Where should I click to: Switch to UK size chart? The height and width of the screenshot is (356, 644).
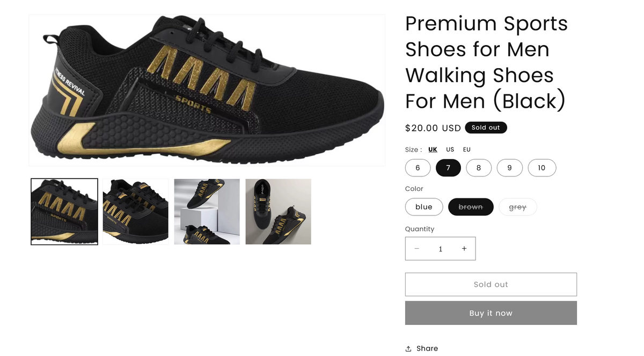tap(433, 150)
